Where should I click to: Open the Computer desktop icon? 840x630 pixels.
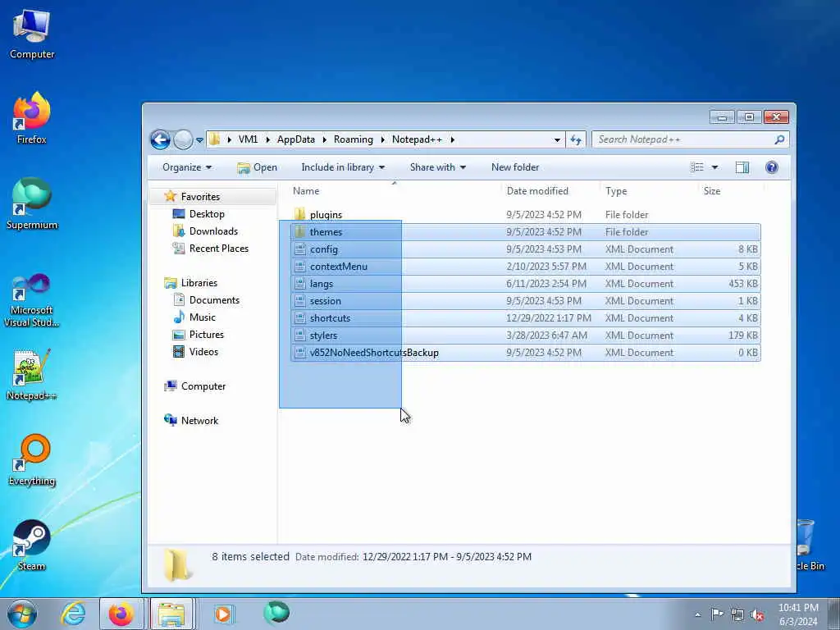(x=32, y=34)
